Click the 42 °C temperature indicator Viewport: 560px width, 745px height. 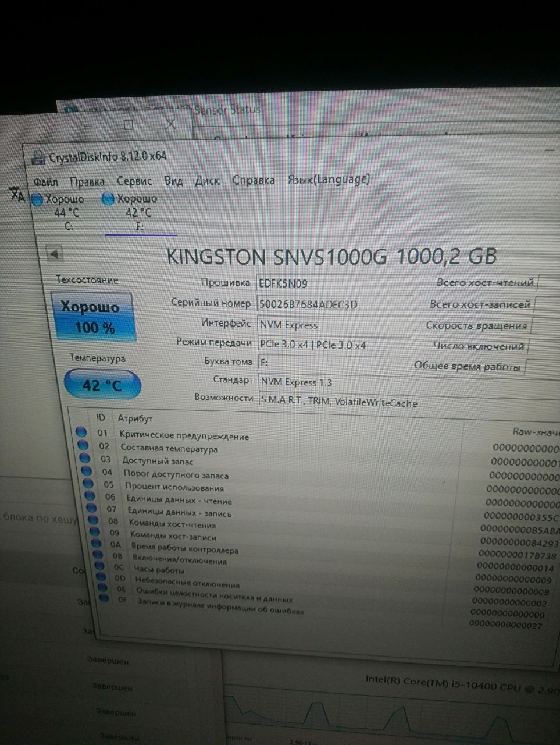click(102, 385)
